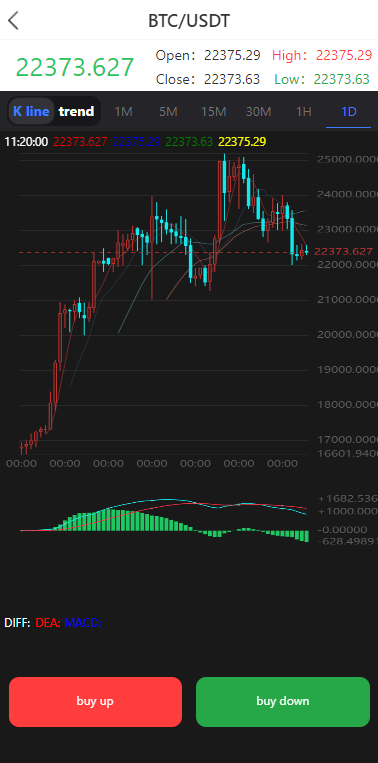The height and width of the screenshot is (763, 378).
Task: Click the 11:20:00 timestamp readout
Action: pyautogui.click(x=26, y=142)
